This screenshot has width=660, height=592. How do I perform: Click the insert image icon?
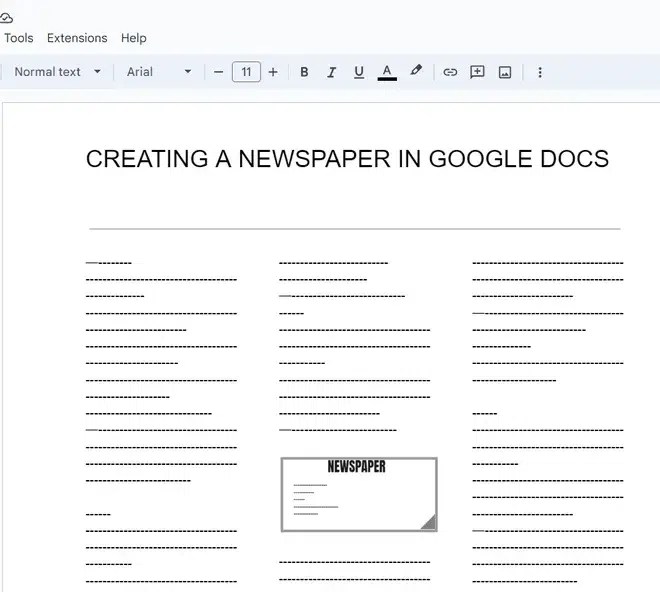point(505,72)
